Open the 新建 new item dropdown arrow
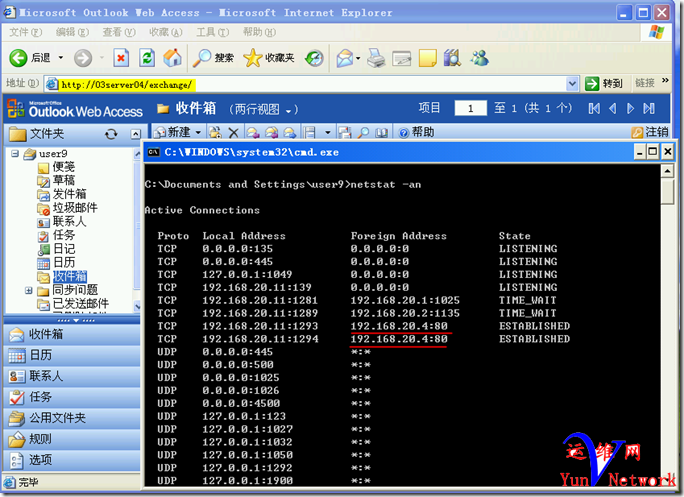Image resolution: width=684 pixels, height=497 pixels. tap(198, 132)
